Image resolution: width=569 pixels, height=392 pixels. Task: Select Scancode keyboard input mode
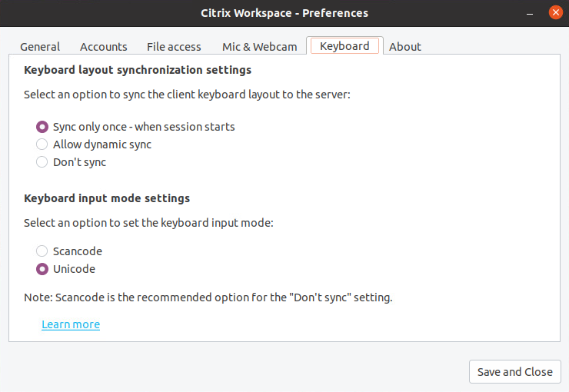[x=42, y=251]
